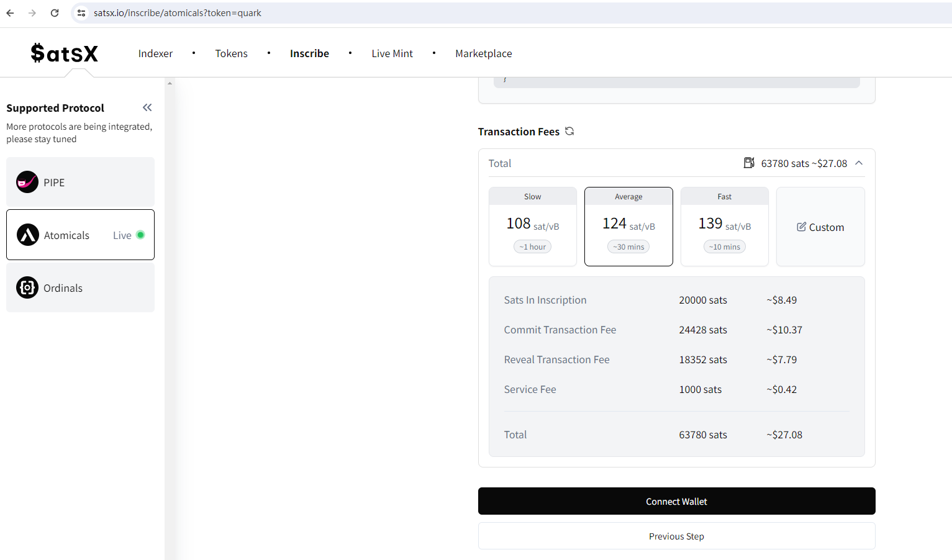
Task: Collapse the Supported Protocol sidebar
Action: tap(147, 107)
